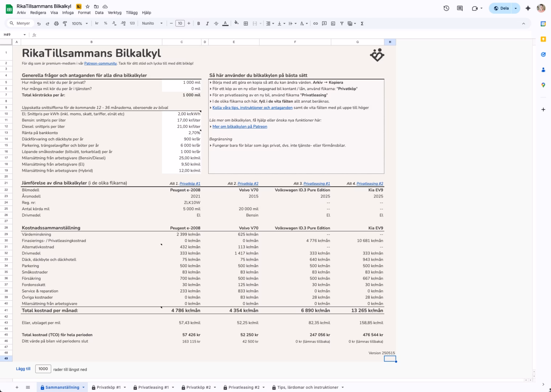This screenshot has width=551, height=392.
Task: Open horizontal alignment dropdown
Action: [270, 23]
